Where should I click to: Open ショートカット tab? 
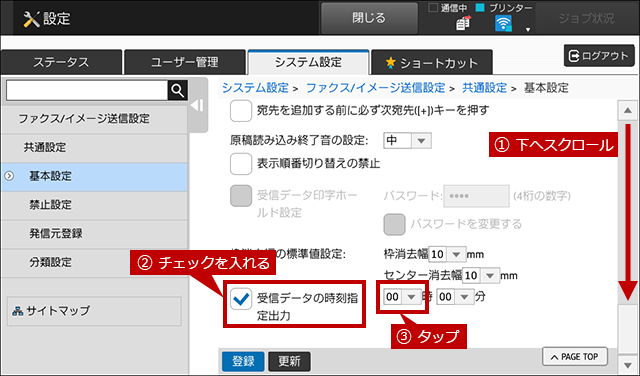[x=432, y=62]
